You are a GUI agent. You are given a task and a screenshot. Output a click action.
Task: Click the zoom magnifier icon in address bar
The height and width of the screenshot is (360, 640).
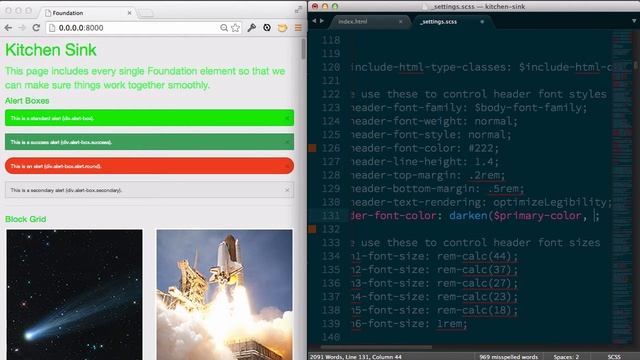pos(224,28)
